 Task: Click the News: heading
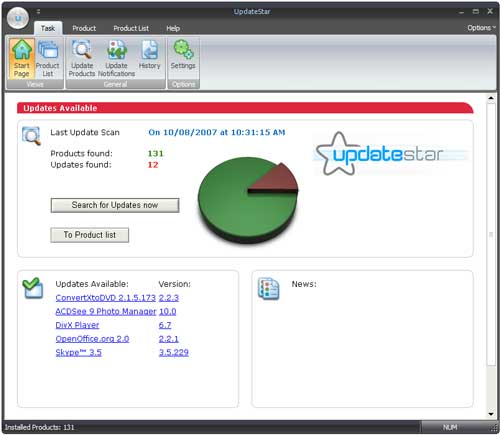click(304, 284)
